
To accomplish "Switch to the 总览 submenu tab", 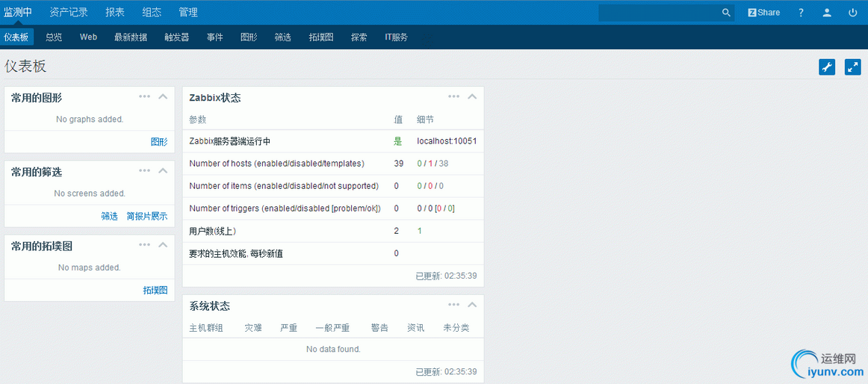I will (x=54, y=37).
